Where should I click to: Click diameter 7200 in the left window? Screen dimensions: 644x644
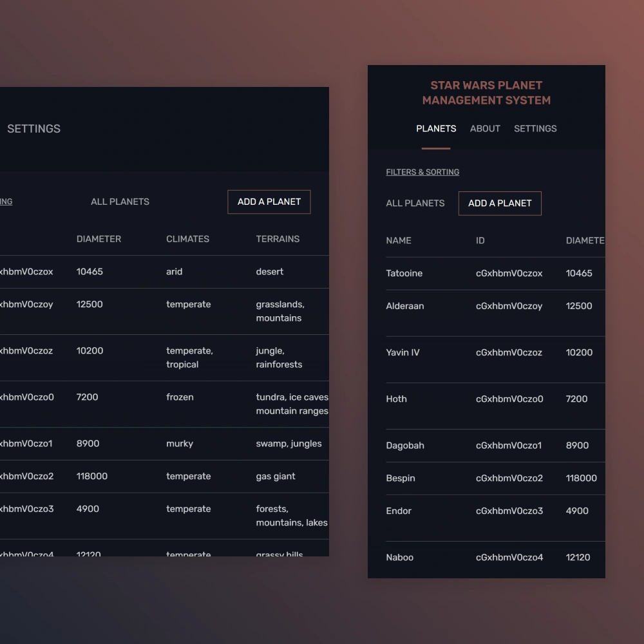pyautogui.click(x=87, y=397)
